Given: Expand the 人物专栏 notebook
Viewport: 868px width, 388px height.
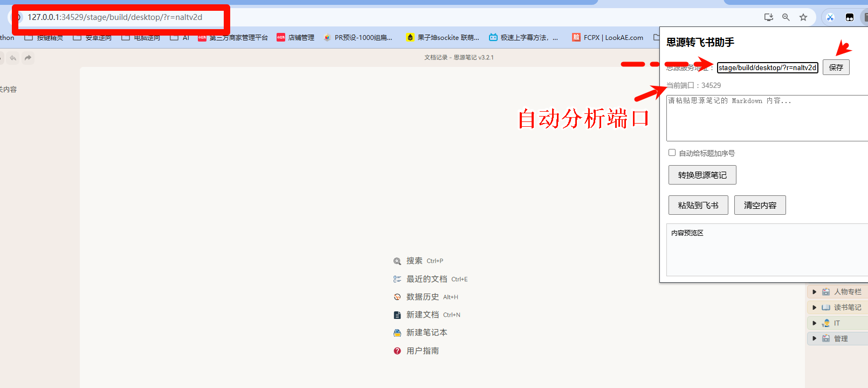Looking at the screenshot, I should click(x=814, y=292).
